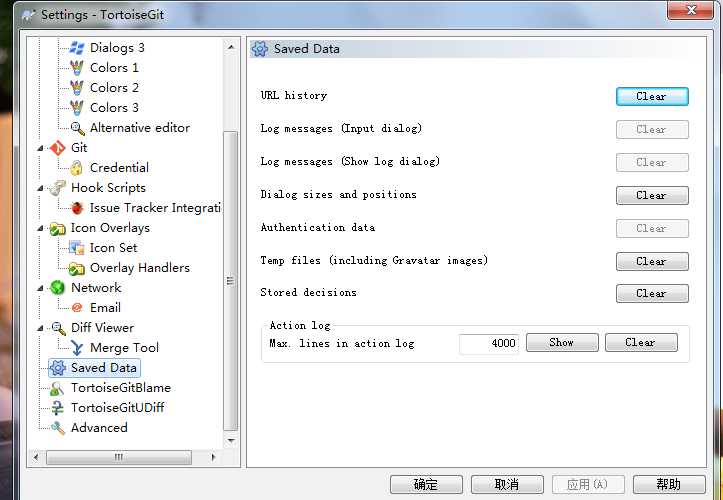The image size is (723, 500).
Task: Click the Colors 2 palette icon
Action: (77, 88)
